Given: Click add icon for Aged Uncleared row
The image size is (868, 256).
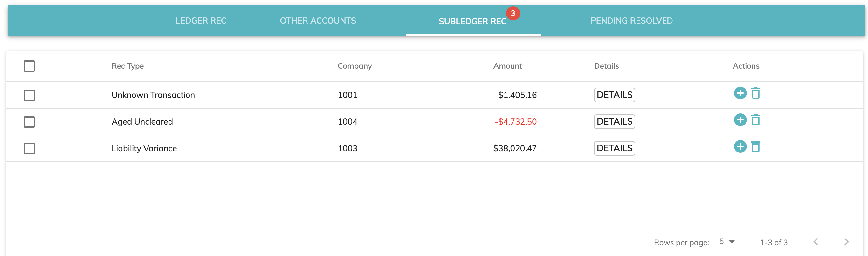Looking at the screenshot, I should (x=740, y=120).
